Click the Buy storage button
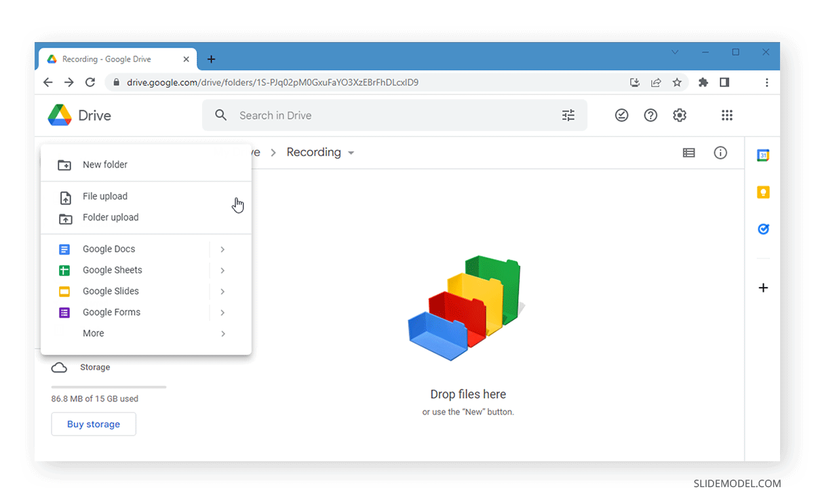The height and width of the screenshot is (504, 814). pyautogui.click(x=93, y=424)
